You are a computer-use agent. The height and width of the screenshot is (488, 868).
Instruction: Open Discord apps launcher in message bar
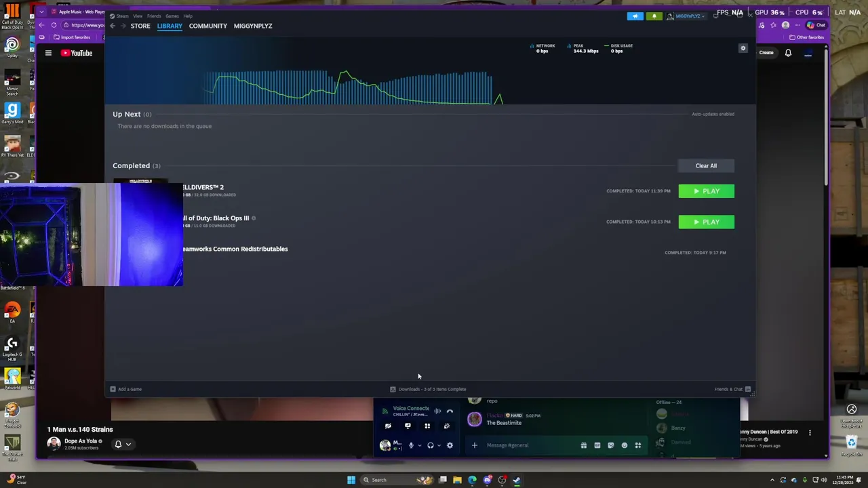pyautogui.click(x=638, y=445)
